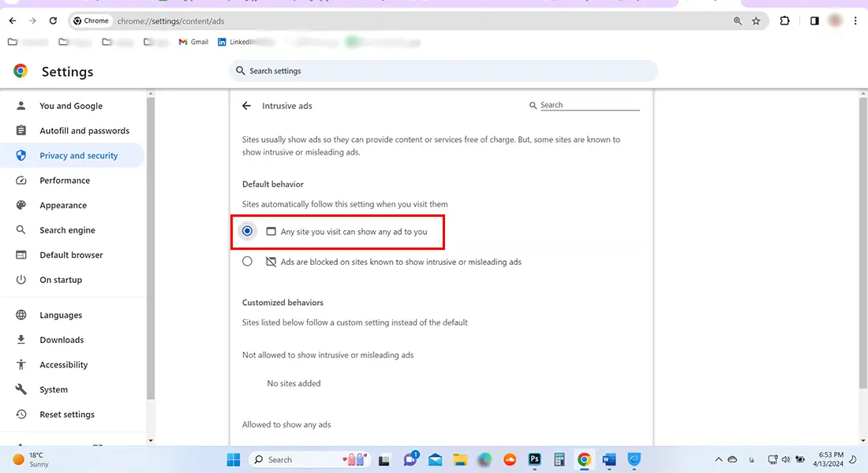The image size is (868, 473).
Task: Click the site Search field in Intrusive ads
Action: 589,105
